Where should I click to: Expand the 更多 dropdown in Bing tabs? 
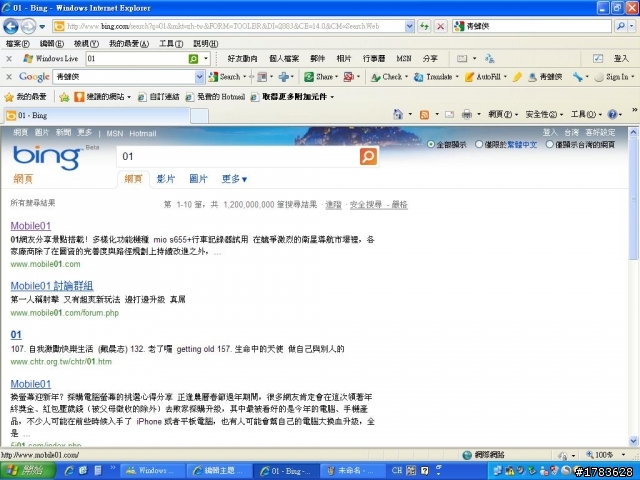[x=234, y=179]
